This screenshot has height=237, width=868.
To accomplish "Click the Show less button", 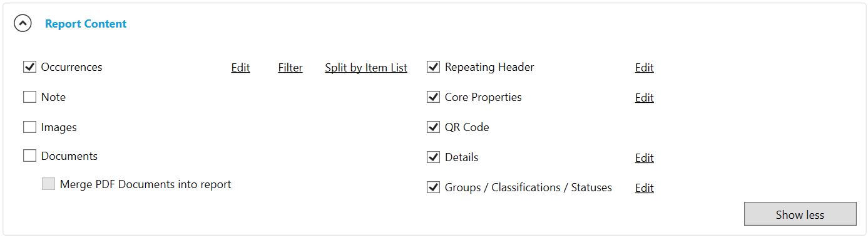I will coord(800,214).
